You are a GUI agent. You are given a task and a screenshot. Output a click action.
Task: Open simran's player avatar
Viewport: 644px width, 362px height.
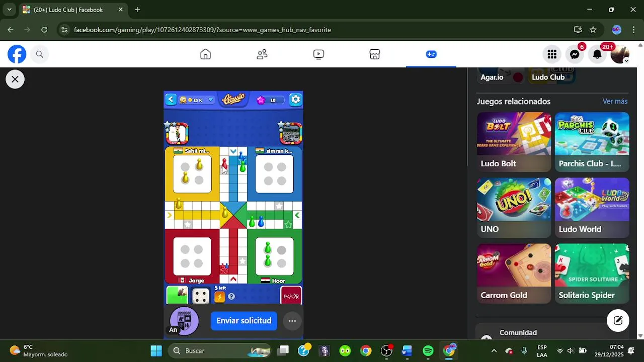point(290,133)
